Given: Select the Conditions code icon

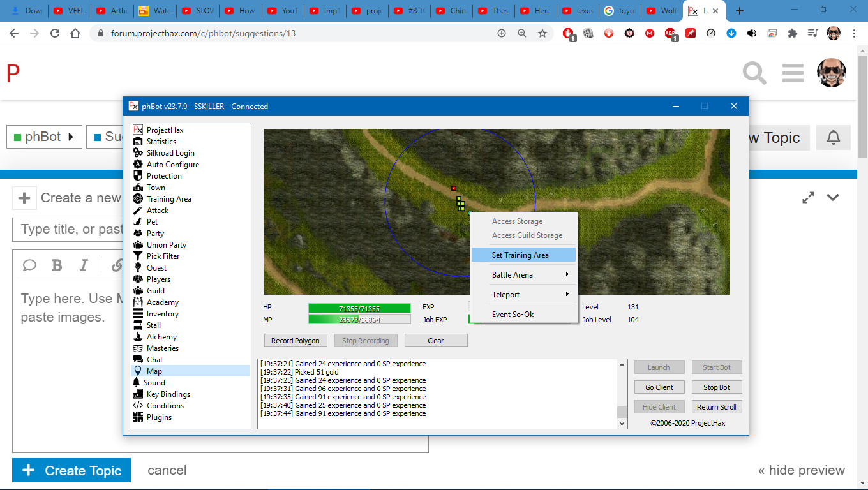Looking at the screenshot, I should point(137,406).
